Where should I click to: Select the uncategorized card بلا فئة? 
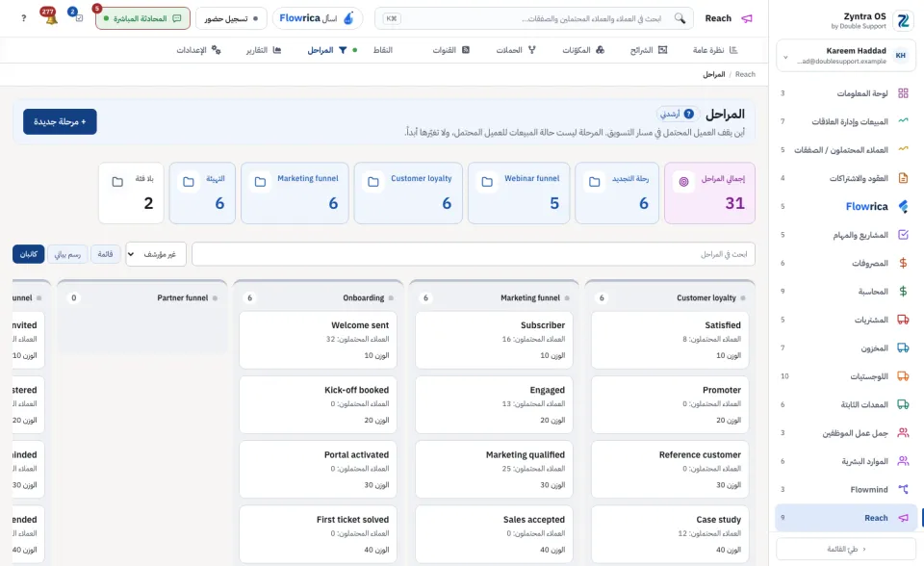click(132, 193)
